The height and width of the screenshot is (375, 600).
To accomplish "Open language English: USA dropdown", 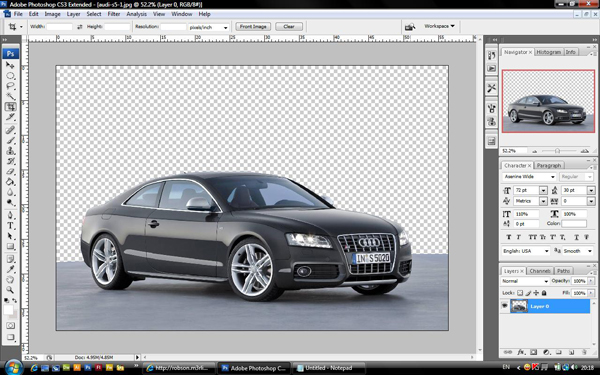I will tap(546, 251).
